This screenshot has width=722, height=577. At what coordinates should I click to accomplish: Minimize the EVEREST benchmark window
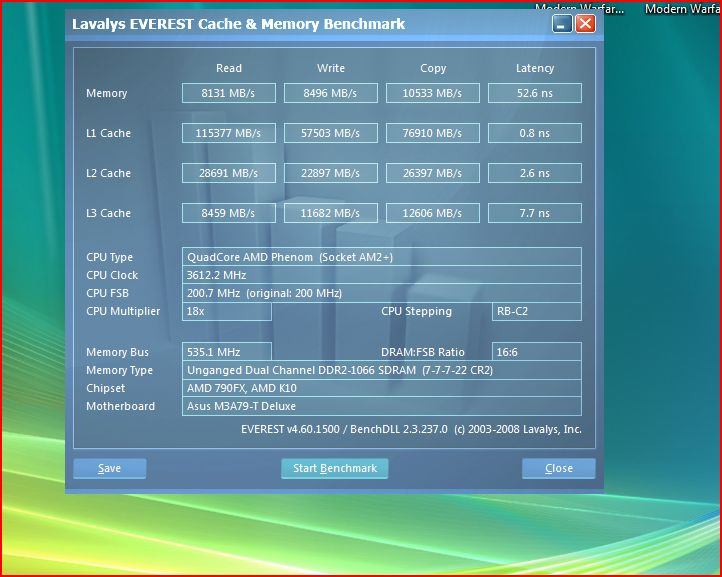(562, 24)
